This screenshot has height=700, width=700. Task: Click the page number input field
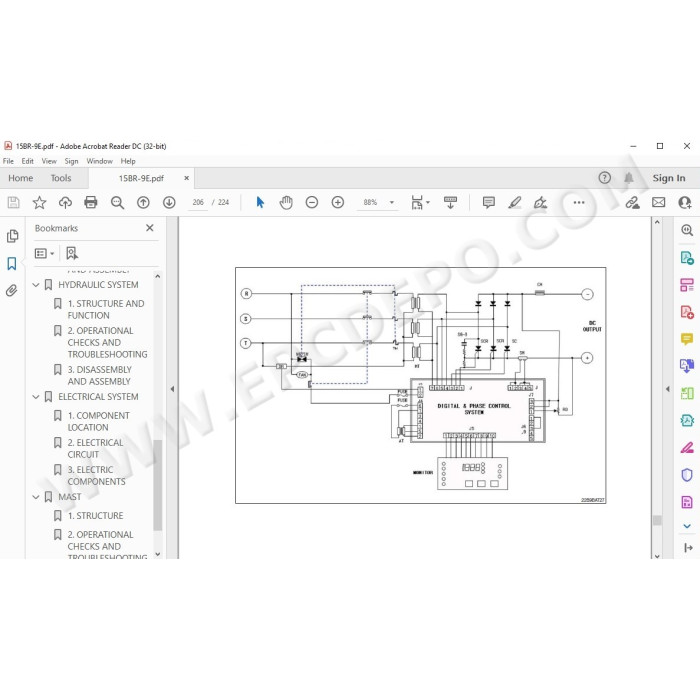pyautogui.click(x=198, y=202)
